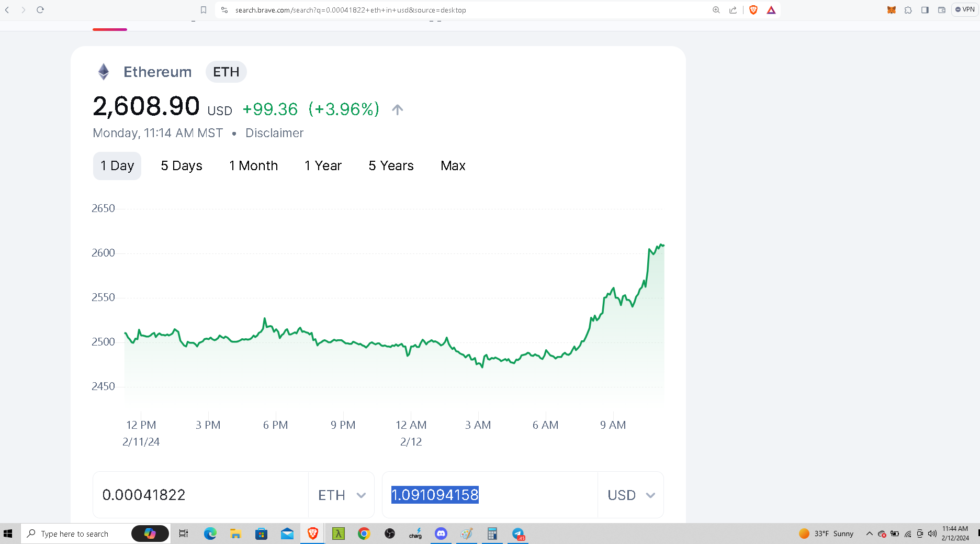Open the Disclaimer link
This screenshot has width=980, height=544.
274,133
